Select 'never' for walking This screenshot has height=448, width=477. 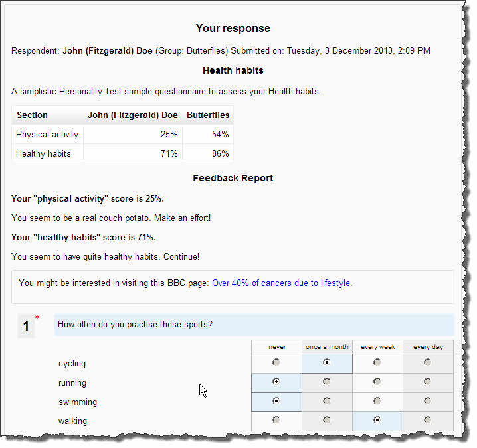point(276,420)
